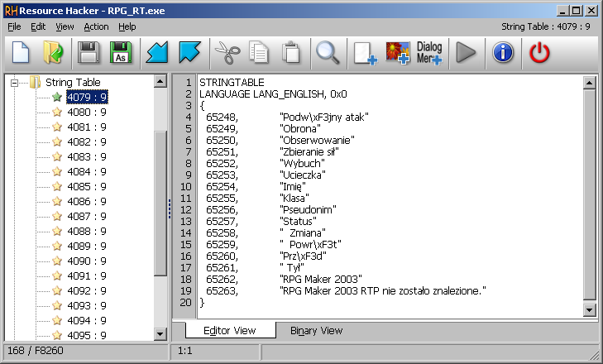Open the Help menu

pos(127,27)
